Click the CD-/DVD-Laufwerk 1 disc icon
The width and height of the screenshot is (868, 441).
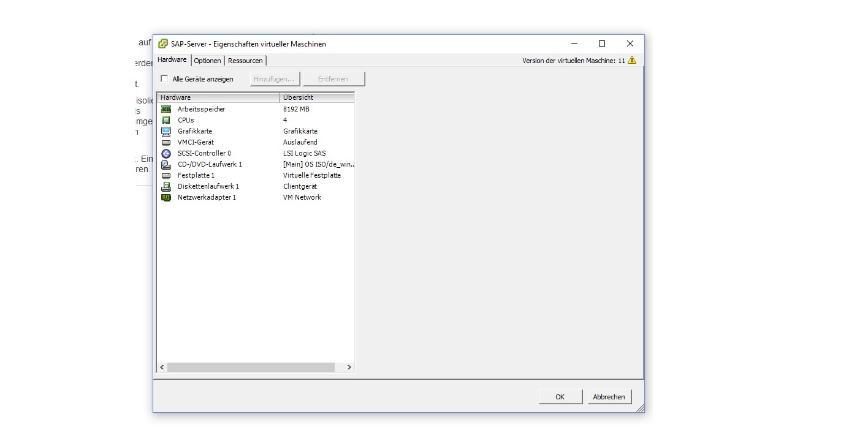coord(166,164)
